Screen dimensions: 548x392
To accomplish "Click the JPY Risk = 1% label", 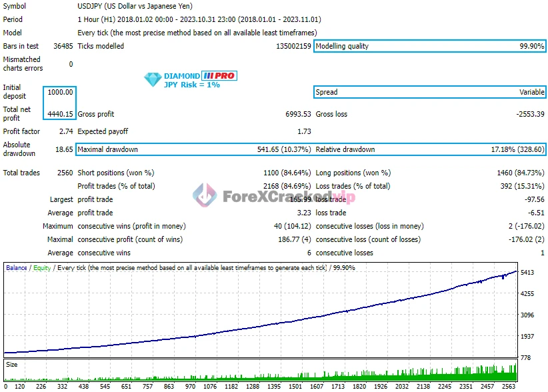I will [192, 85].
